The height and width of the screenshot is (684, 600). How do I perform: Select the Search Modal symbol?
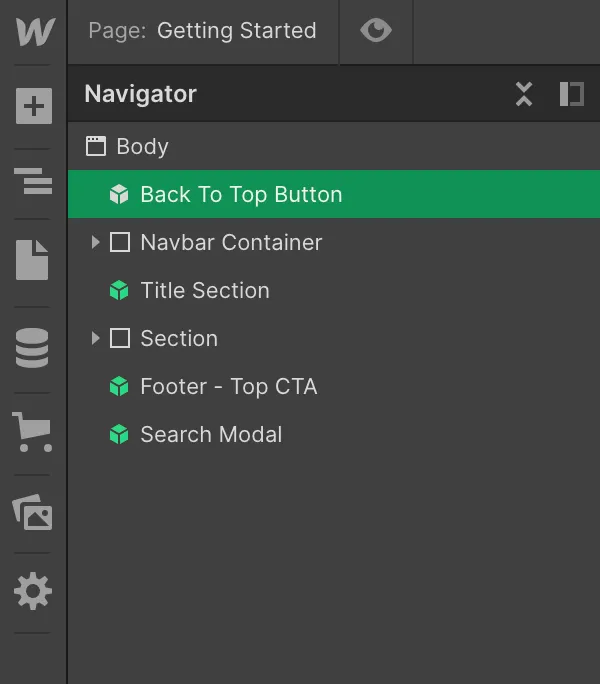(211, 434)
